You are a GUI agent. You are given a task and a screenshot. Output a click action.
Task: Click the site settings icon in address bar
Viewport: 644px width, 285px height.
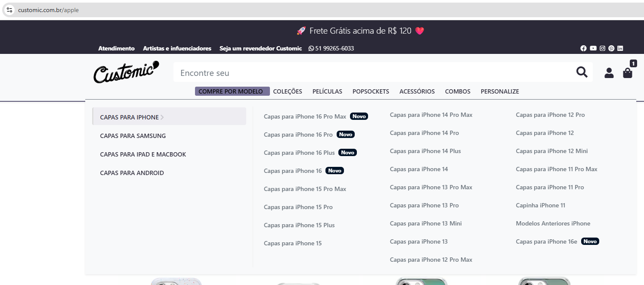(9, 10)
